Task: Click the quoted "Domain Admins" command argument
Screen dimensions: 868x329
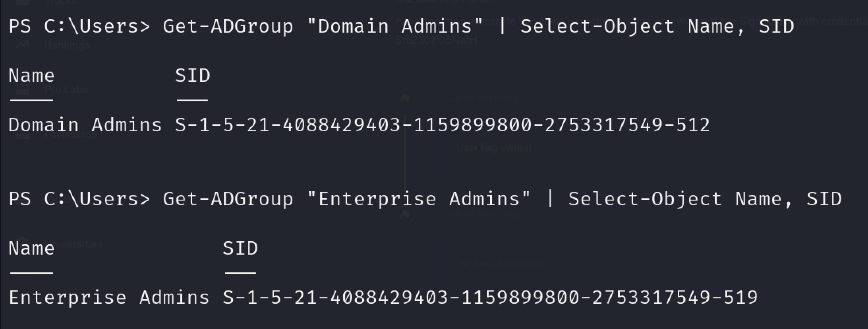Action: coord(395,26)
